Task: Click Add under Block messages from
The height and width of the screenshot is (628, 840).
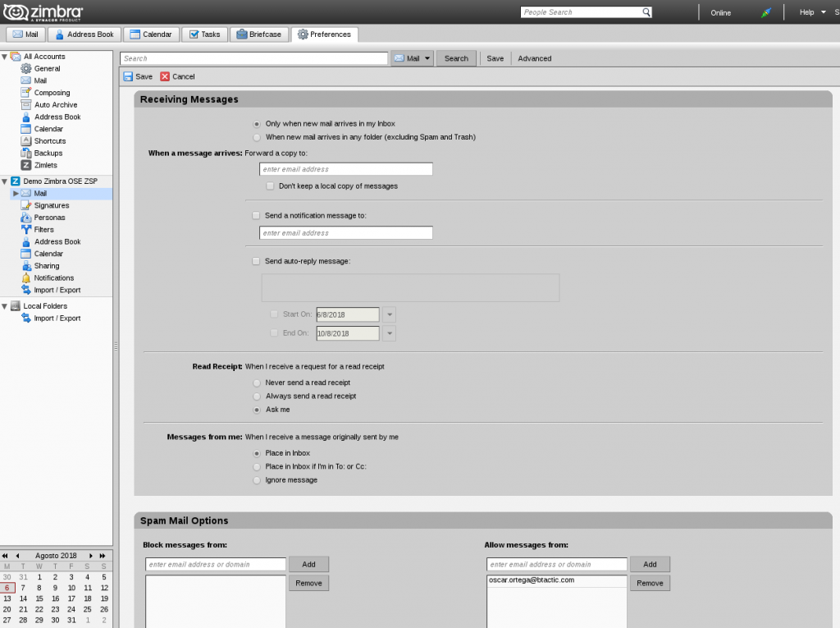Action: (308, 564)
